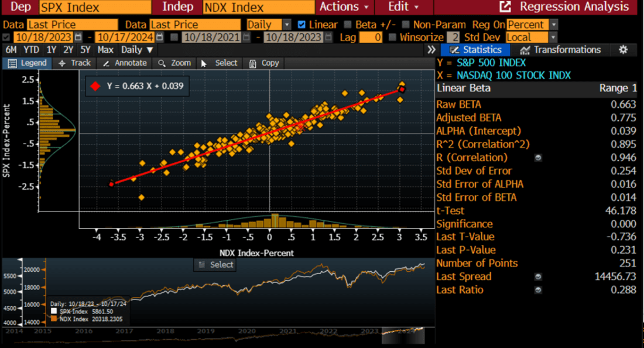Click the Adjusted BETA row
Image resolution: width=644 pixels, height=348 pixels.
coord(536,118)
